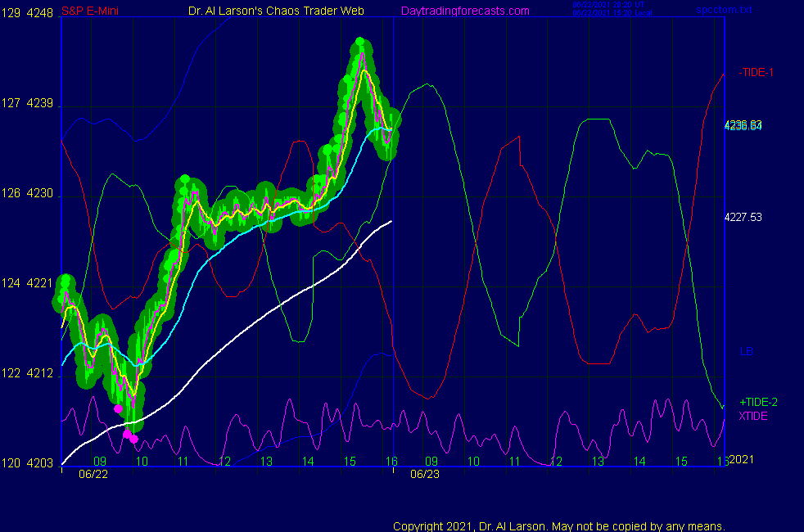Click the 06/22/2021 20:20 UT timestamp

point(608,5)
